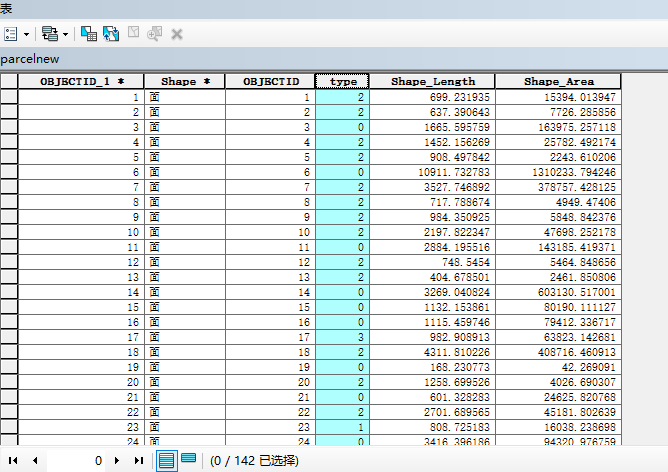The width and height of the screenshot is (668, 472).
Task: Click the type cell with value 1
Action: point(342,427)
